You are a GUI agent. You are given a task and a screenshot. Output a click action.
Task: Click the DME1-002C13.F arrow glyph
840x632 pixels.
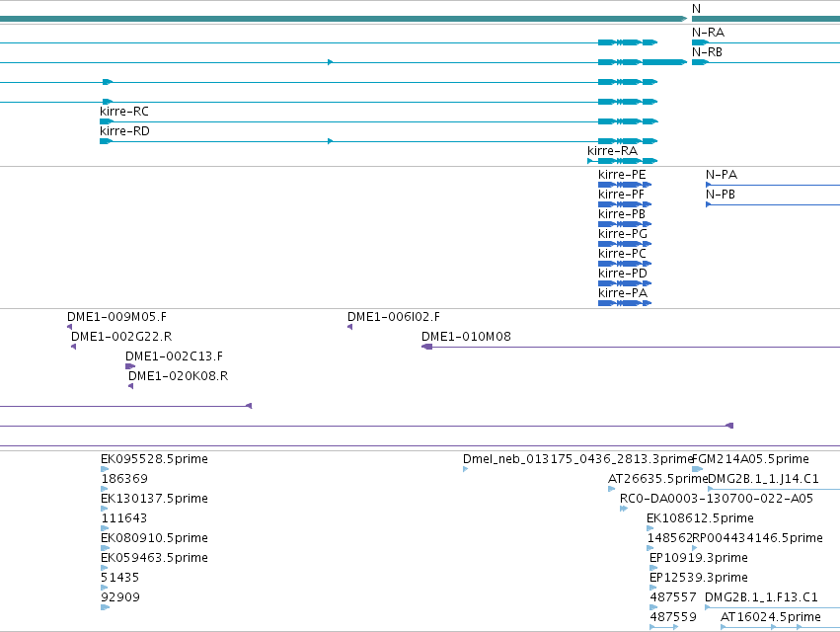pos(130,366)
